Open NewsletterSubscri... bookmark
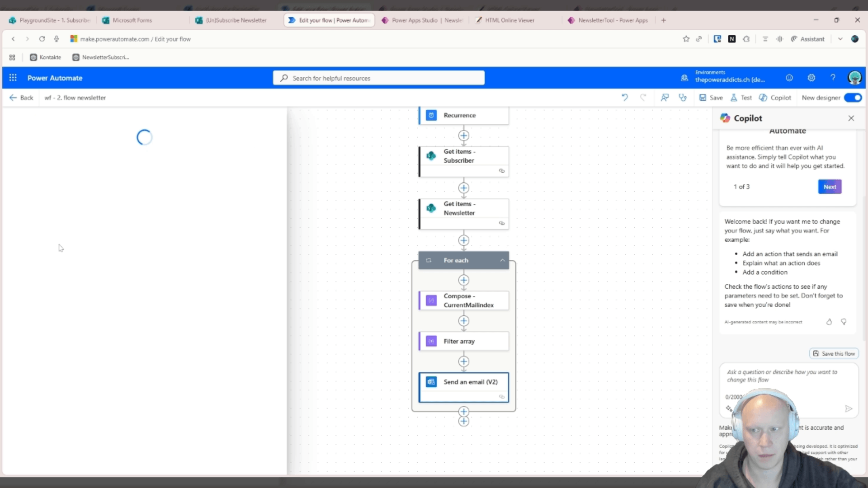868x488 pixels. point(101,57)
